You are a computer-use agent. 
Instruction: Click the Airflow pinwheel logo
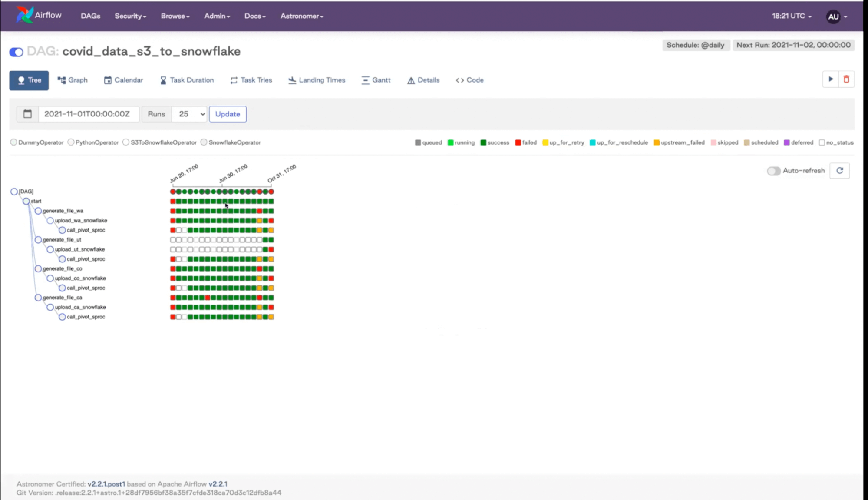point(25,15)
